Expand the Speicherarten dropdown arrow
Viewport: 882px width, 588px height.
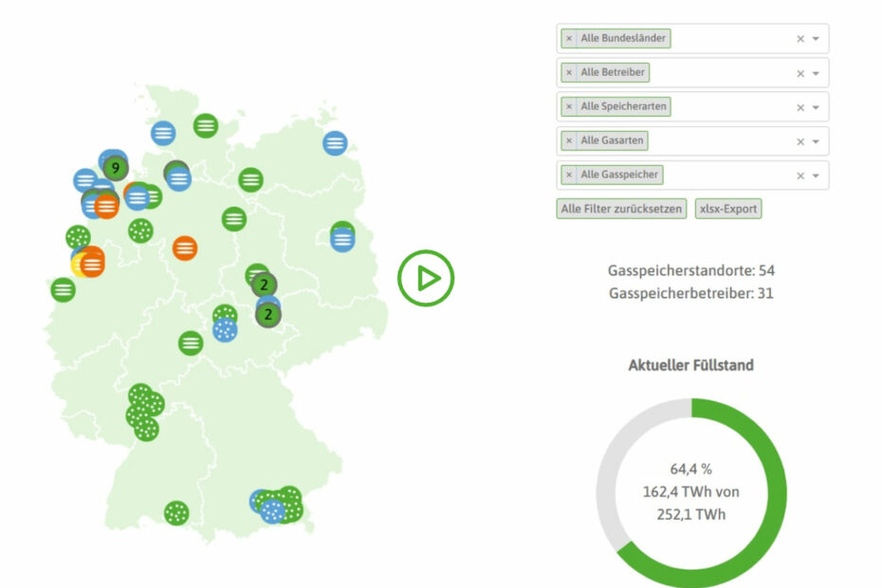(816, 107)
